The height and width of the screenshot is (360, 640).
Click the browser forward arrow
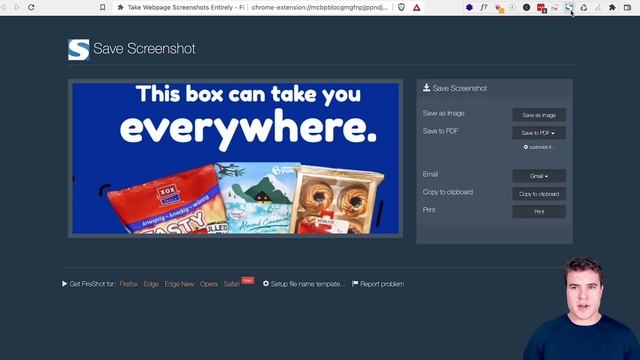tap(17, 7)
